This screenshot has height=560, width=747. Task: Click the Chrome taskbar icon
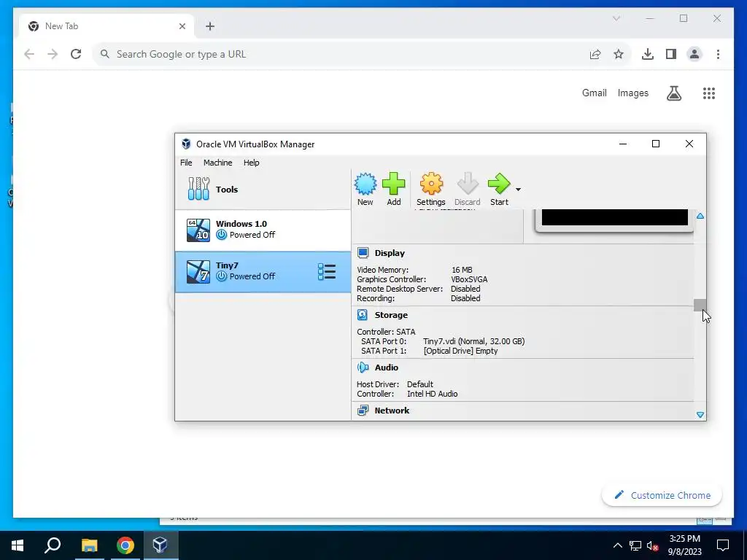(x=125, y=545)
